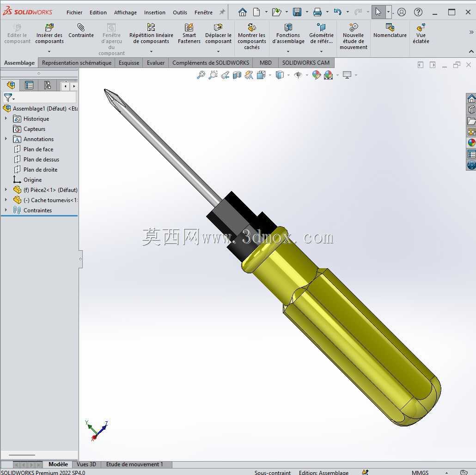Open ConfigurationManager panel tab

tap(47, 85)
